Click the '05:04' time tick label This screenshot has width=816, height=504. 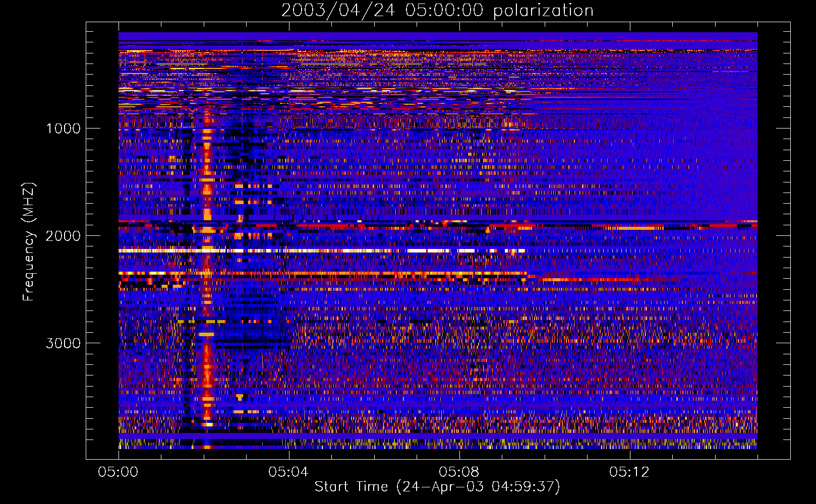[x=288, y=472]
